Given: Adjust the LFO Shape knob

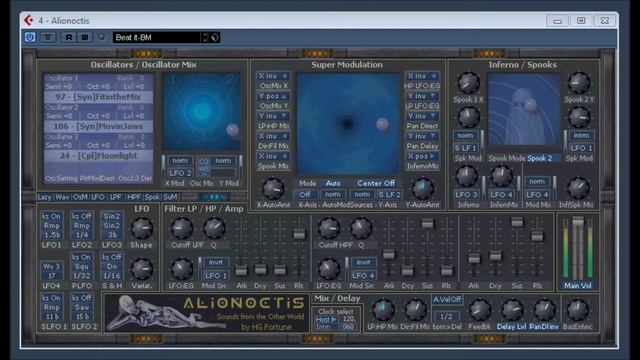Looking at the screenshot, I should tap(142, 228).
